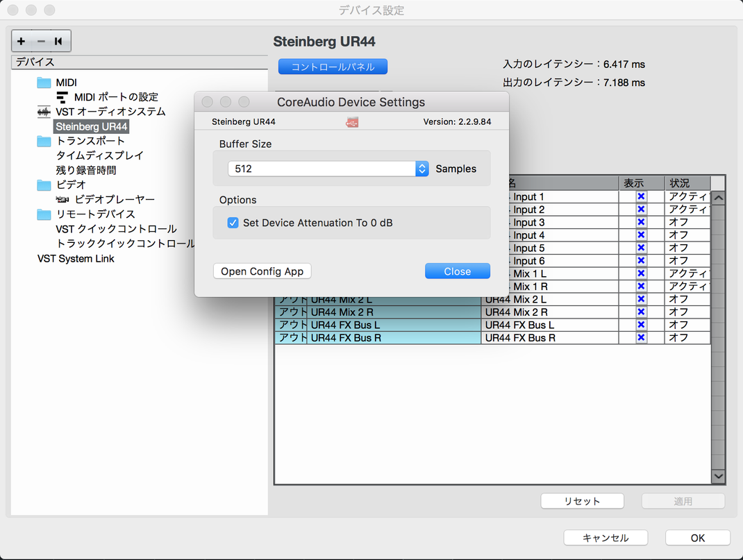The height and width of the screenshot is (560, 743).
Task: Click Open Config App button
Action: pyautogui.click(x=262, y=271)
